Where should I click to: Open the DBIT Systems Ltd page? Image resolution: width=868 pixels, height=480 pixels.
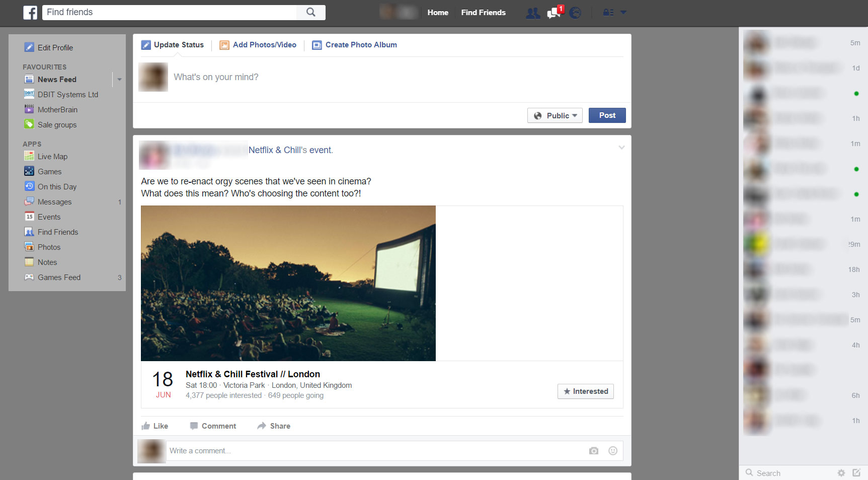coord(68,95)
